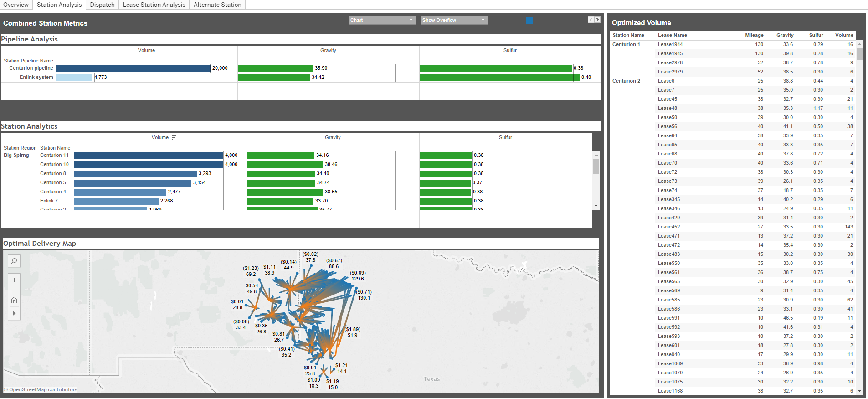Zoom in on the delivery map
Viewport: 868px width, 399px height.
(x=14, y=280)
